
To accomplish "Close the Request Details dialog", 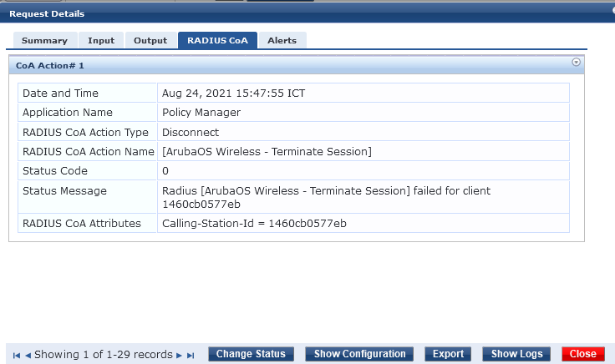I will coord(583,354).
